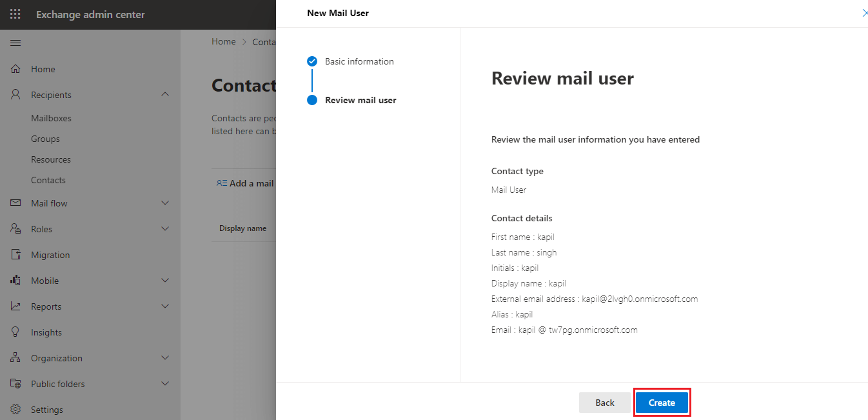Go to Basic information wizard step
This screenshot has height=420, width=868.
(359, 61)
